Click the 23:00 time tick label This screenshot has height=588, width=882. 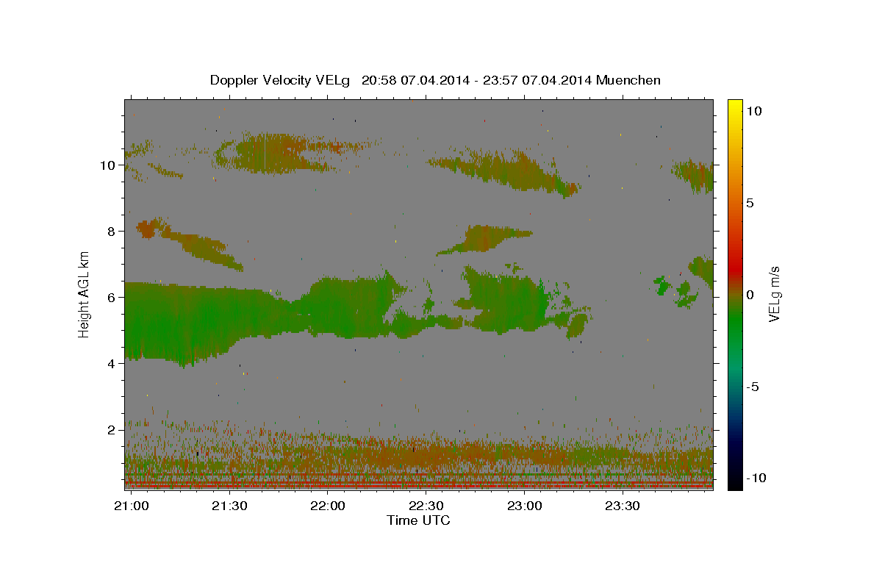pyautogui.click(x=523, y=506)
